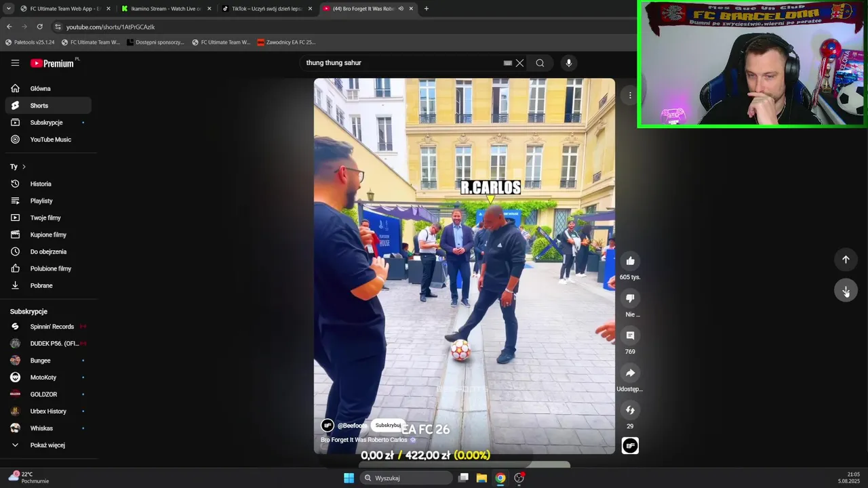Open a new browser tab
This screenshot has width=868, height=488.
click(x=426, y=9)
